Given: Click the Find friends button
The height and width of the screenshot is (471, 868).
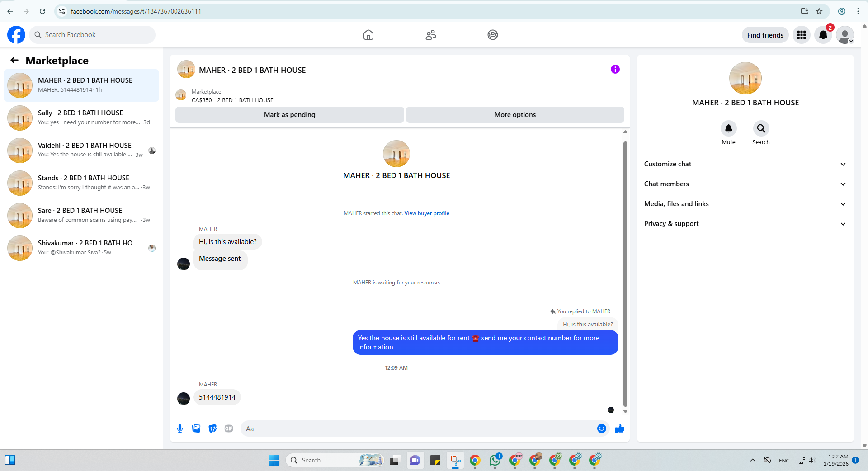Looking at the screenshot, I should tap(765, 35).
